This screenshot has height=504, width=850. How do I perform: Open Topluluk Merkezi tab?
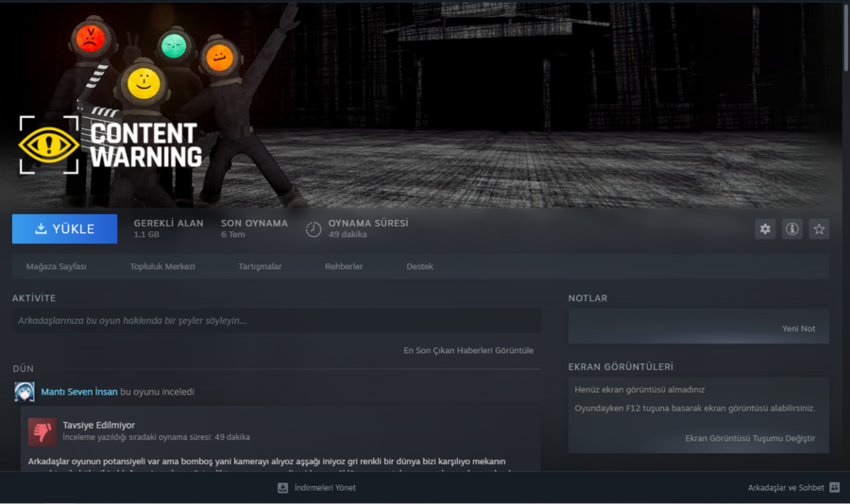pos(162,266)
